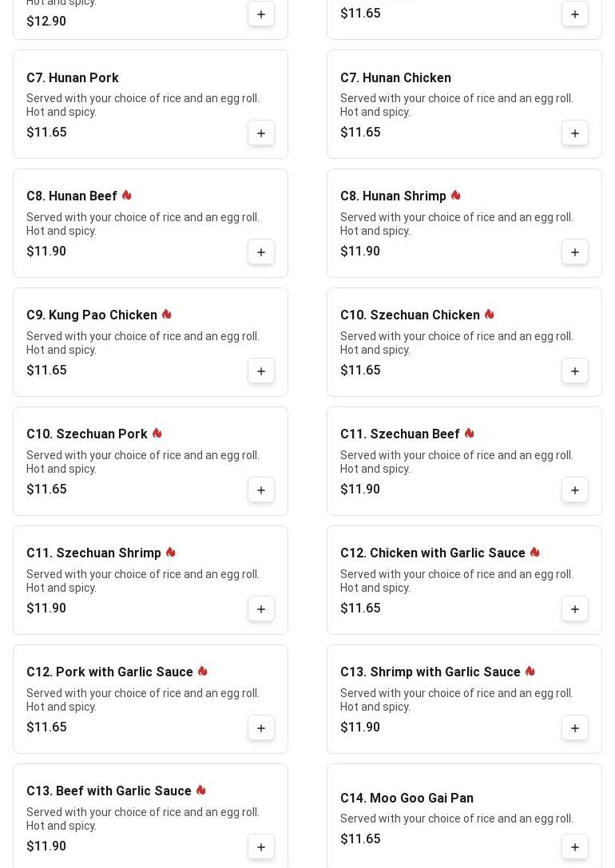The width and height of the screenshot is (615, 868).
Task: Add C12. Chicken with Garlic Sauce
Action: pos(575,608)
